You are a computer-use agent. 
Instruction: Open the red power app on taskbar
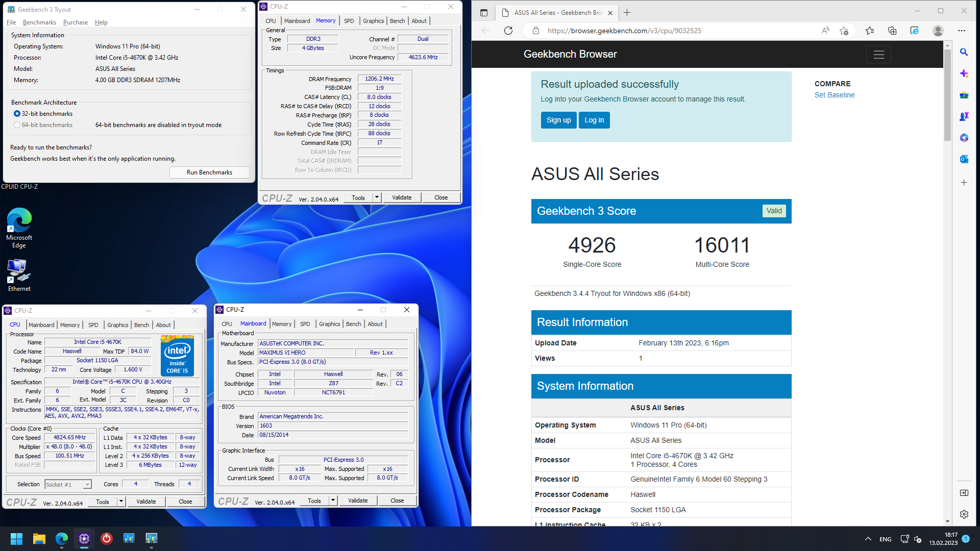click(x=106, y=538)
